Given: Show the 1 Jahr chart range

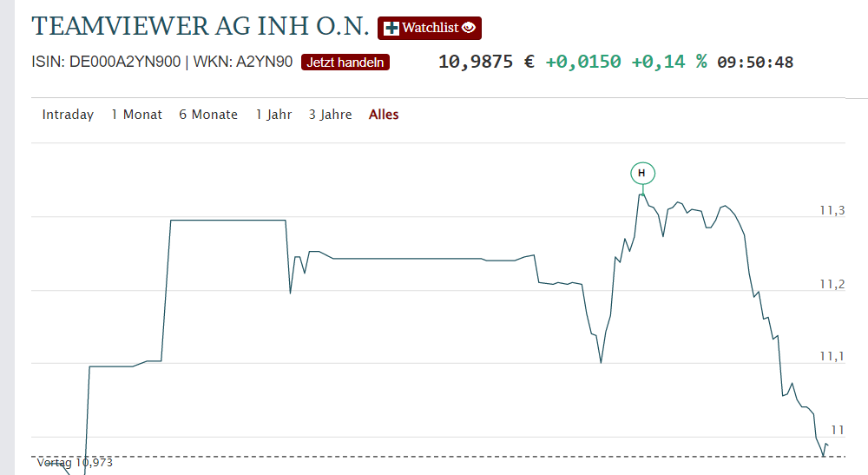Looking at the screenshot, I should tap(273, 115).
